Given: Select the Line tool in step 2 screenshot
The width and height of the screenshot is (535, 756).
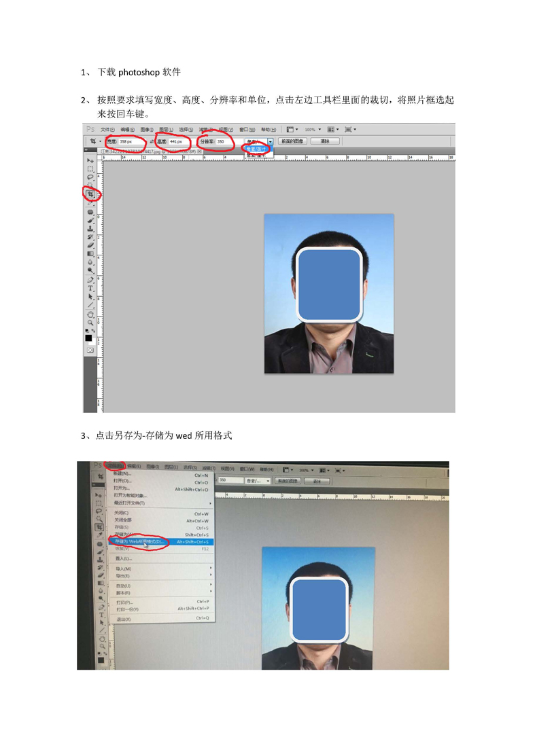Looking at the screenshot, I should [90, 304].
